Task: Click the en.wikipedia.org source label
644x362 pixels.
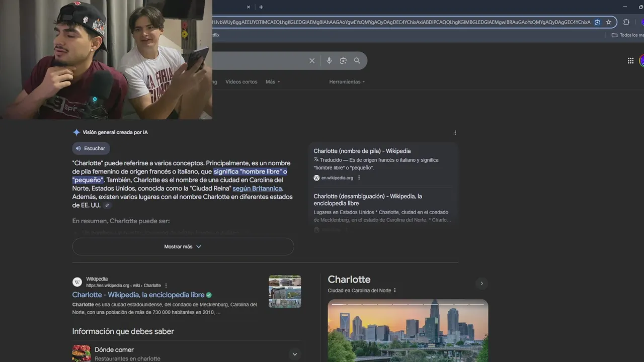Action: coord(337,177)
